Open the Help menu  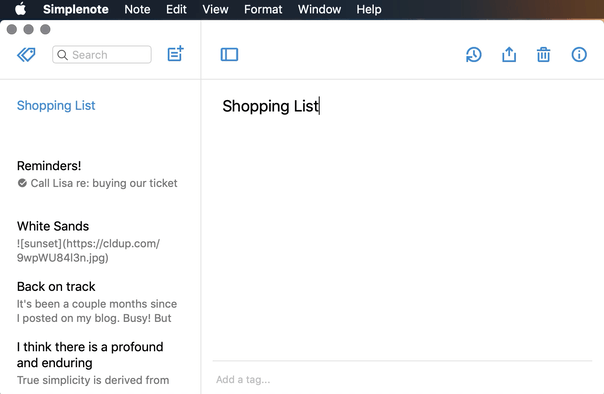point(369,9)
